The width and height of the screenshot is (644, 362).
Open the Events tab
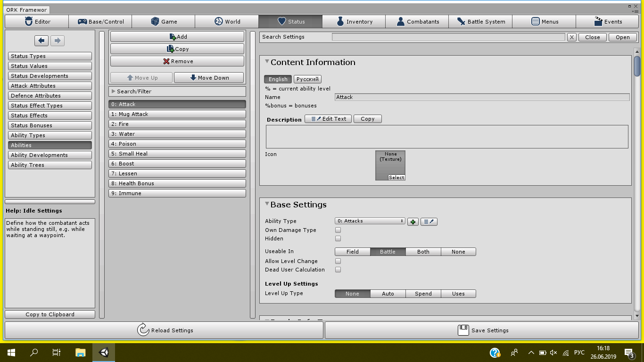pos(608,21)
